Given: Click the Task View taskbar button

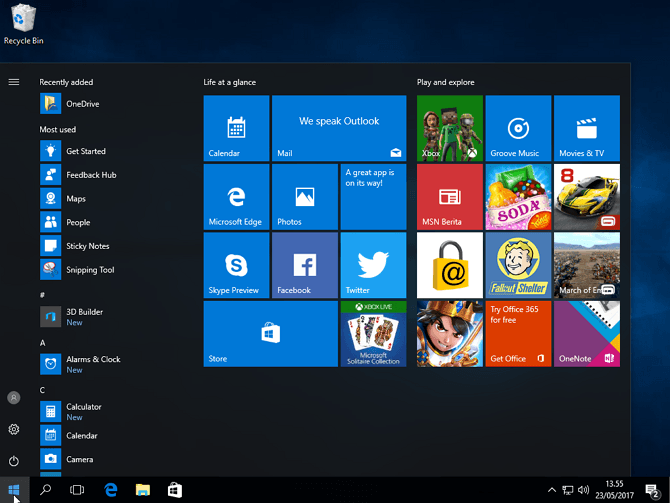Looking at the screenshot, I should pos(77,490).
